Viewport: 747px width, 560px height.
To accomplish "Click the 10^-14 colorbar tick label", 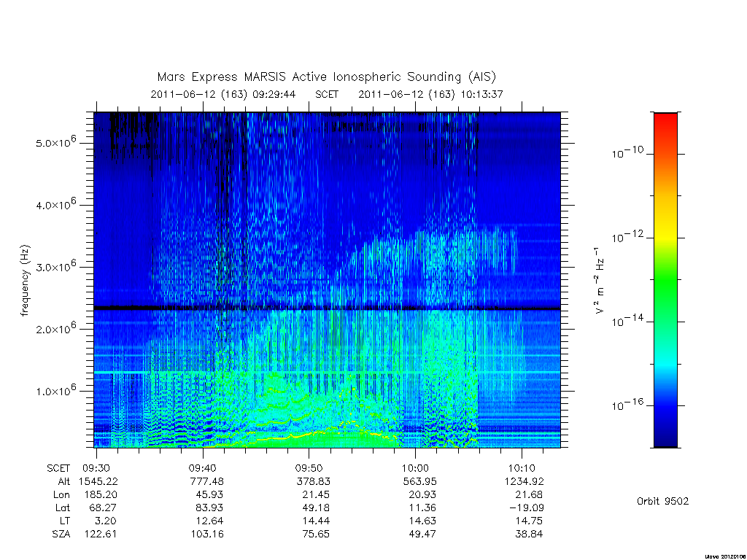I will 627,321.
